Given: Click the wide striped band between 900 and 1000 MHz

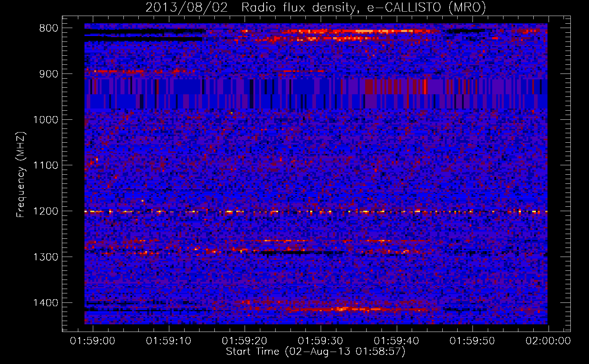Looking at the screenshot, I should (x=316, y=94).
